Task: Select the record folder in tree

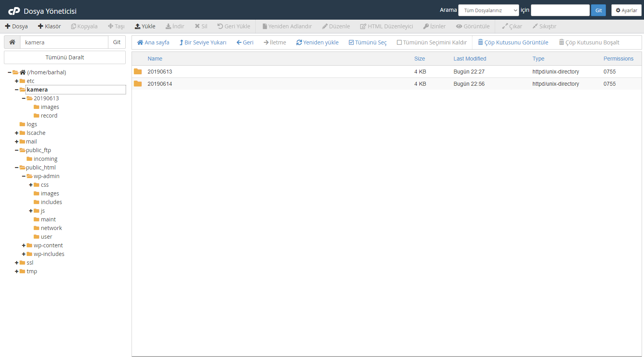Action: (49, 116)
